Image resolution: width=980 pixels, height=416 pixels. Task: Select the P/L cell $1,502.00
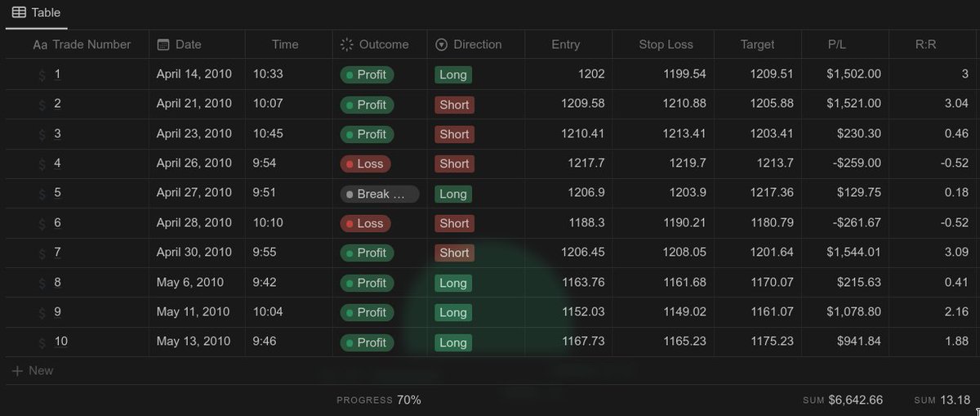(x=845, y=74)
